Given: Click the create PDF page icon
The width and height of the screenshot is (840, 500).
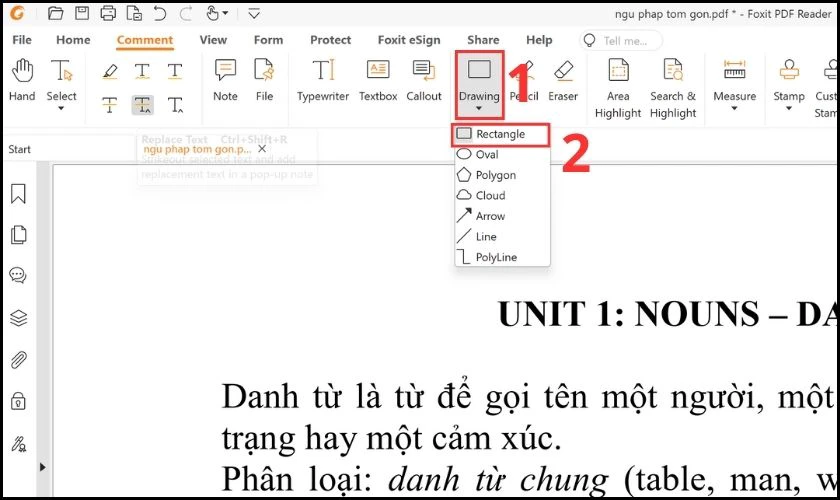Looking at the screenshot, I should tap(134, 13).
